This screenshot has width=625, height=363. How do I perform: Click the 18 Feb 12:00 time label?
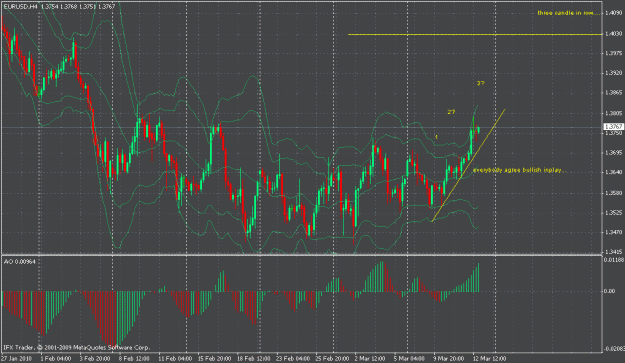pyautogui.click(x=254, y=358)
